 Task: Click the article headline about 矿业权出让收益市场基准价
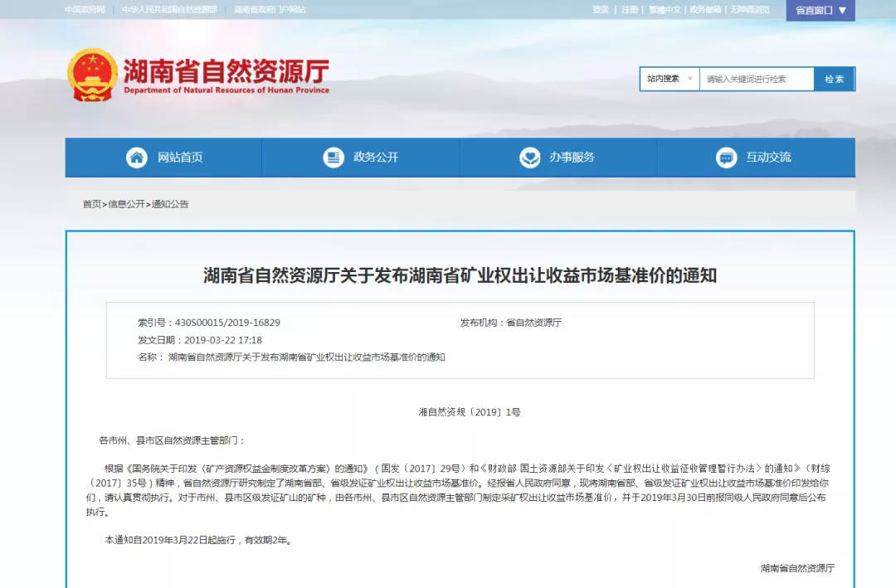tap(460, 275)
